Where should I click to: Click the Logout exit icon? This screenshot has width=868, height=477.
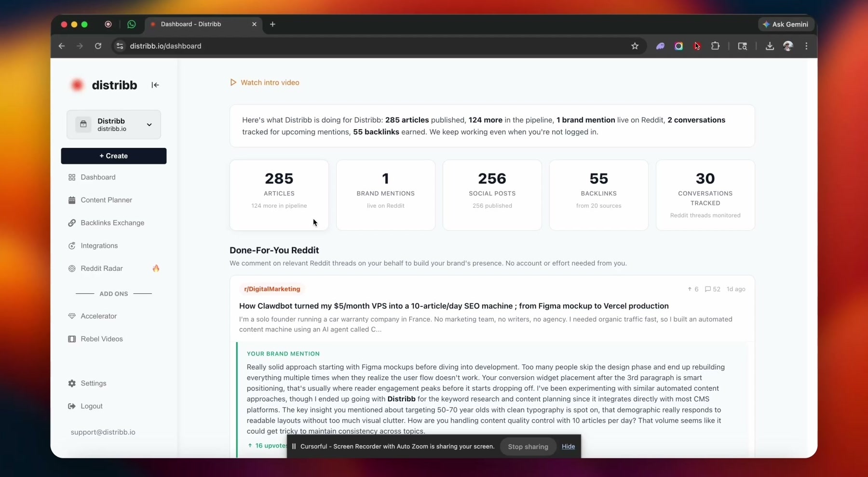pos(72,406)
